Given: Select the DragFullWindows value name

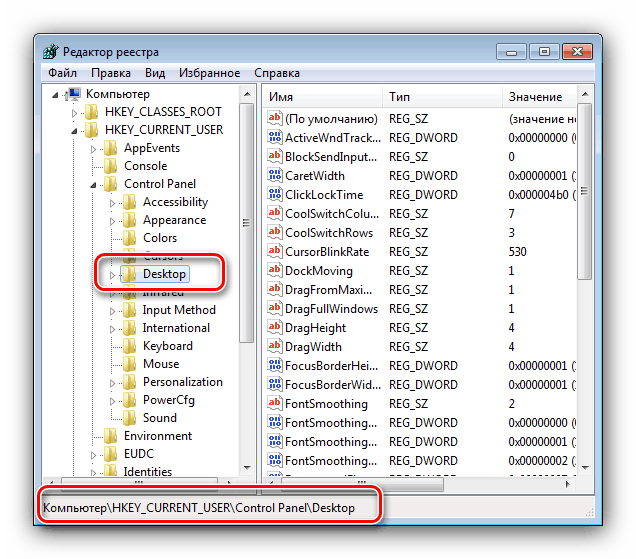Looking at the screenshot, I should click(331, 309).
